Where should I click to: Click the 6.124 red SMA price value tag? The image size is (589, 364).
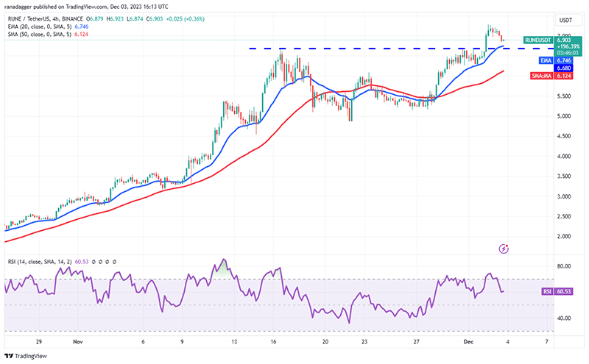click(x=563, y=76)
